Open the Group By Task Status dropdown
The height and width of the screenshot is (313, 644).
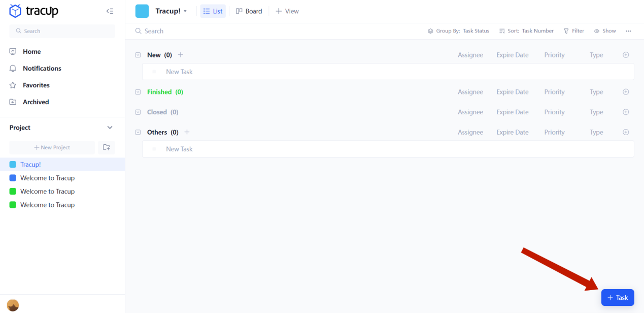(458, 30)
